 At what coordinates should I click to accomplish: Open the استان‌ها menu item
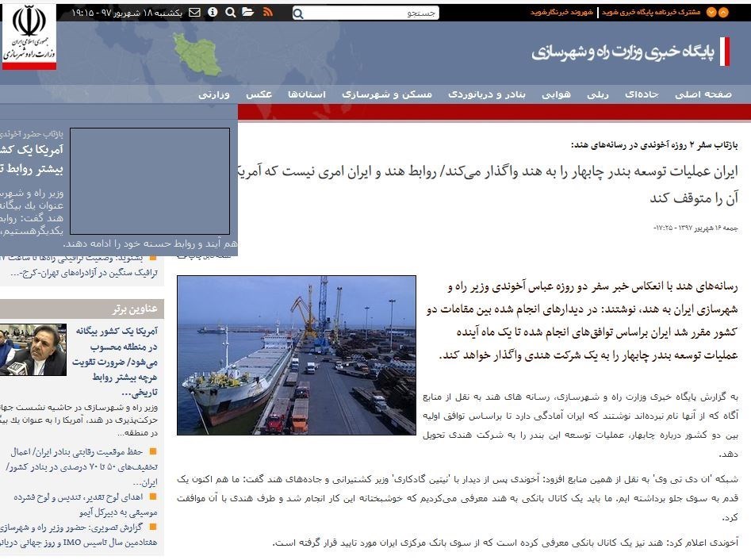(x=306, y=94)
